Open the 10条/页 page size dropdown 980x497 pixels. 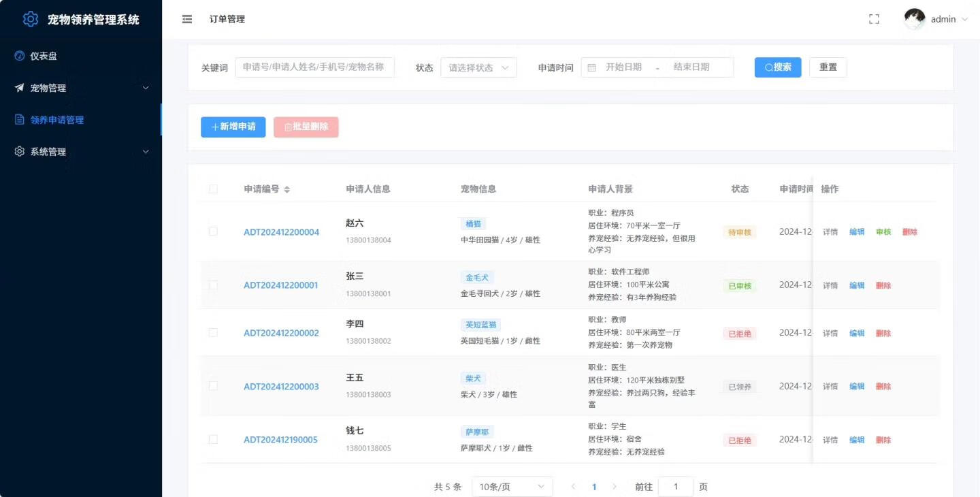512,487
